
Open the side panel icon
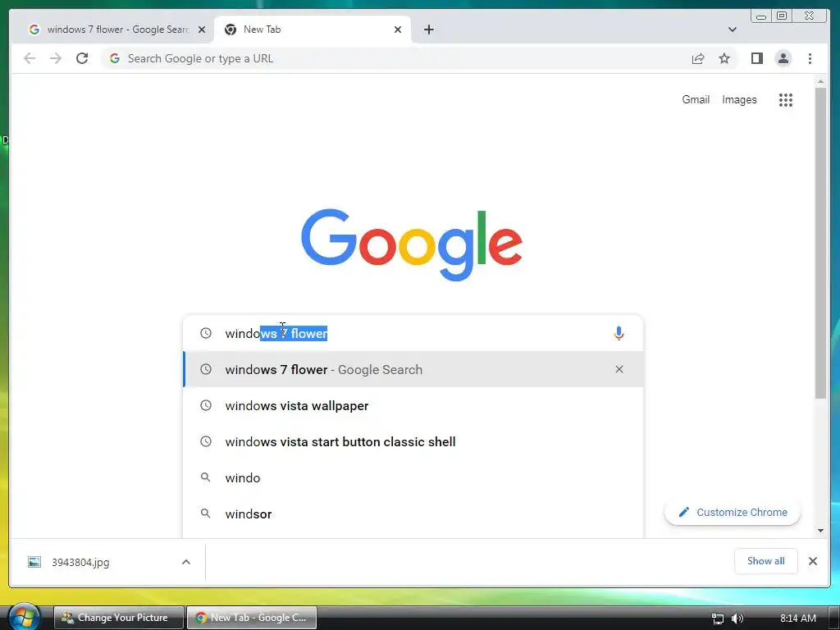point(757,58)
